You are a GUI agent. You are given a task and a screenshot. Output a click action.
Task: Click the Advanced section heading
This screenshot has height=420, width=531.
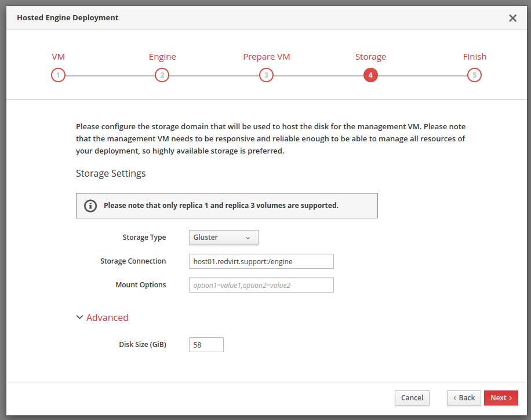[107, 317]
